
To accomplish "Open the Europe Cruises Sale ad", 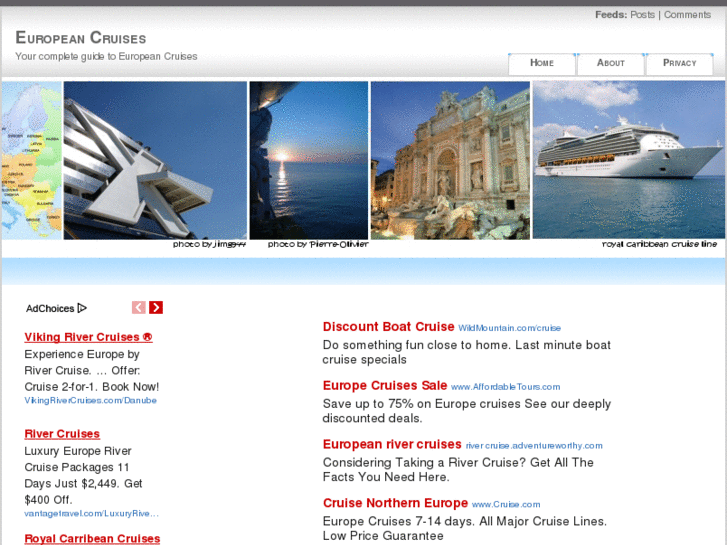I will coord(385,385).
